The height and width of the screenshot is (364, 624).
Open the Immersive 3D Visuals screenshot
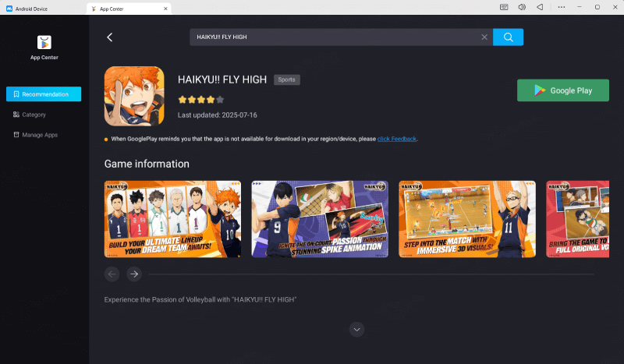point(467,219)
